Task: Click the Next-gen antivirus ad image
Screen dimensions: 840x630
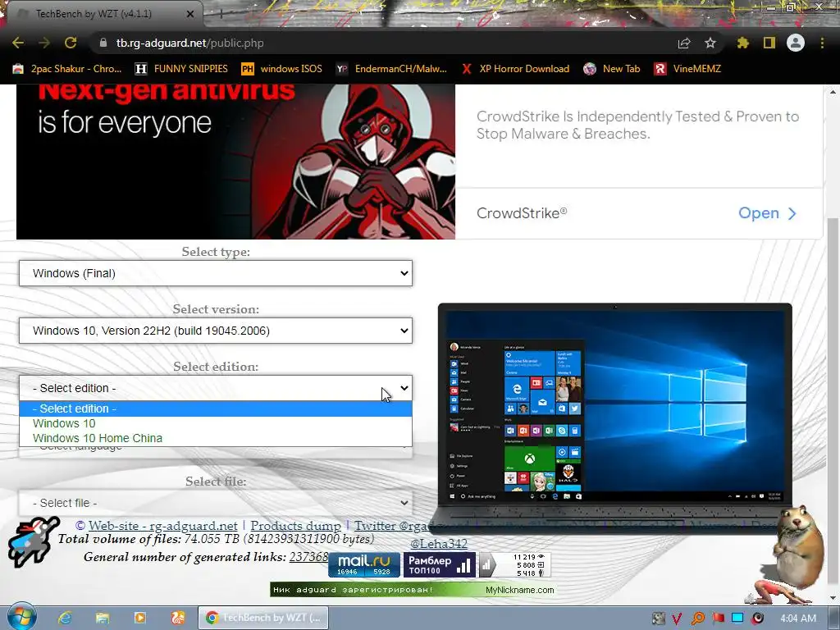Action: [x=235, y=162]
